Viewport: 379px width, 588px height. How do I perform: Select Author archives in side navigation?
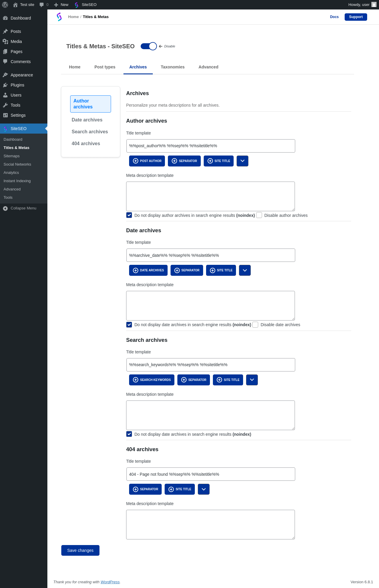point(91,104)
